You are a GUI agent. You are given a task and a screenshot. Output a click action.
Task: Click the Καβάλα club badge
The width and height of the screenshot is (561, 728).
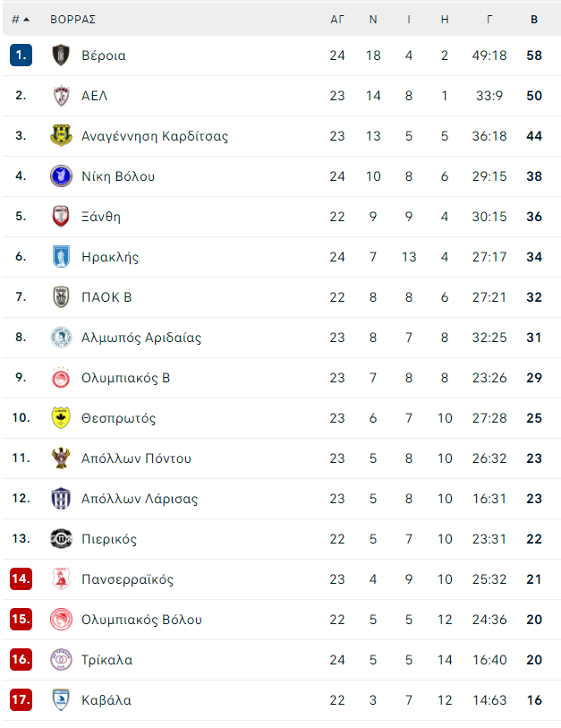click(x=61, y=699)
